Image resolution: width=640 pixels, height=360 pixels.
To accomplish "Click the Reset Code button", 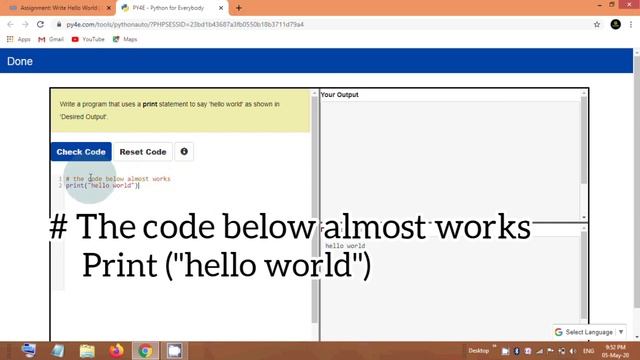I will pyautogui.click(x=143, y=152).
